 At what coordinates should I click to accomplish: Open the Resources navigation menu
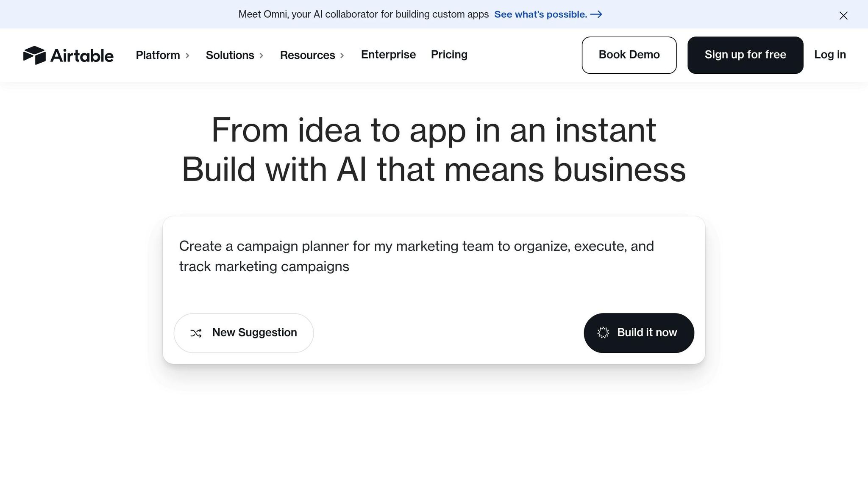pyautogui.click(x=307, y=55)
